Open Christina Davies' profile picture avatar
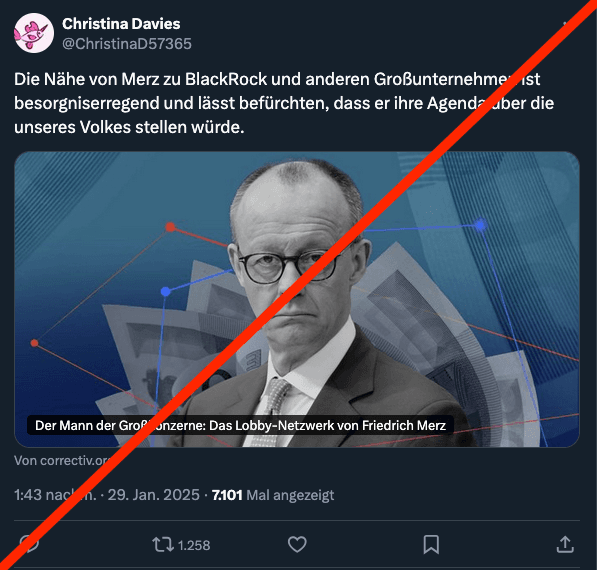Image resolution: width=597 pixels, height=570 pixels. [x=34, y=33]
